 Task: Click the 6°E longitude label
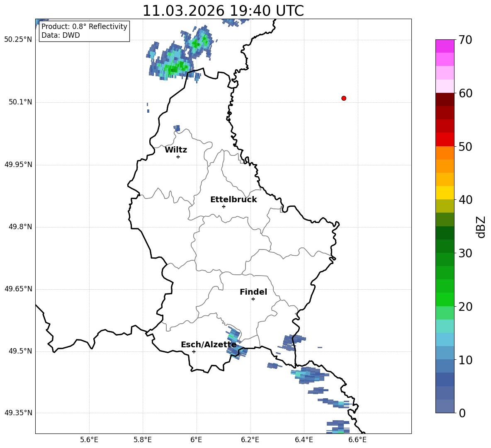[x=196, y=440]
